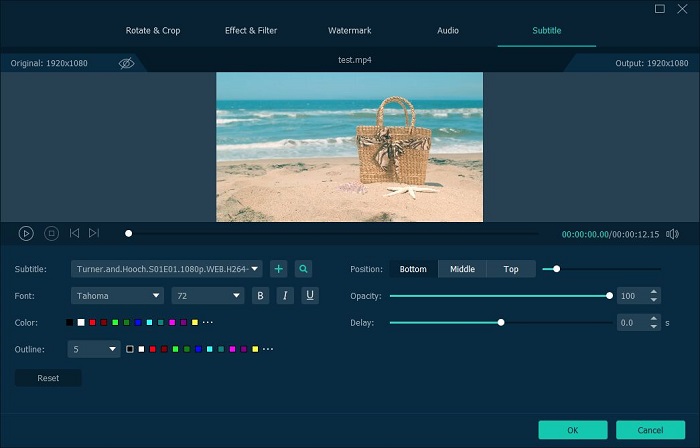Screen dimensions: 700x448
Task: Choose cyan font color swatch
Action: pos(149,322)
